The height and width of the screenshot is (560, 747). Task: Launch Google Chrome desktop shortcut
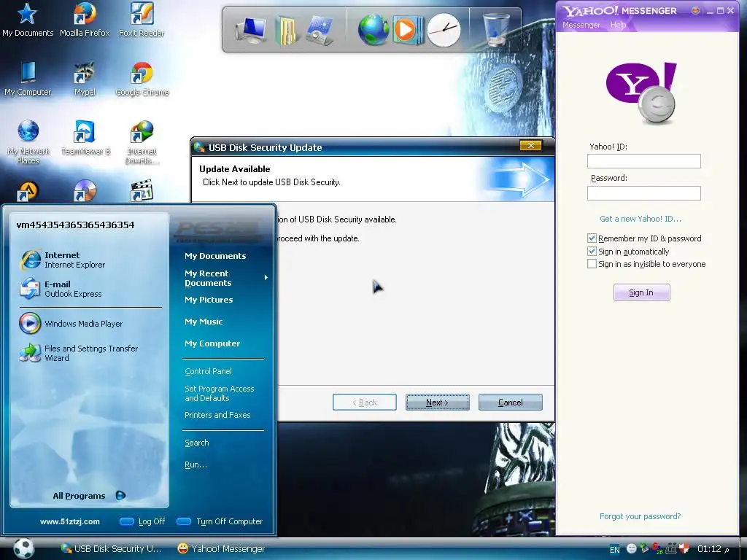click(x=142, y=79)
